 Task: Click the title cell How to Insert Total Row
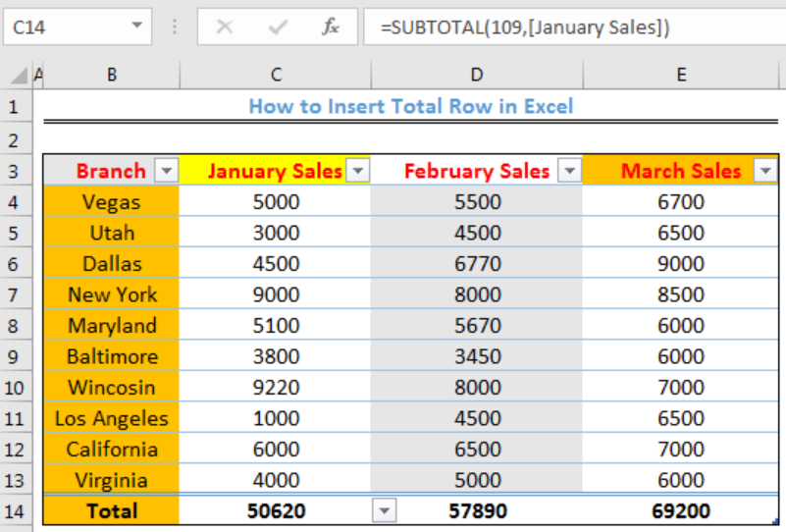click(410, 106)
